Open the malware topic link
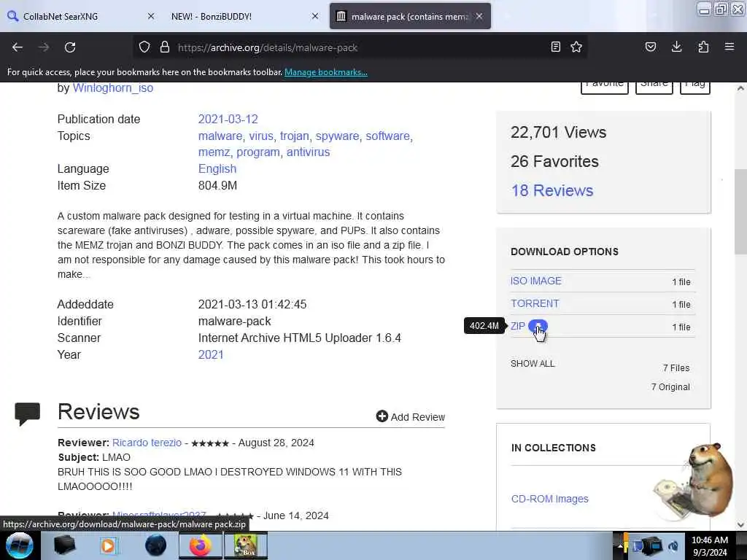747x560 pixels. [x=220, y=136]
